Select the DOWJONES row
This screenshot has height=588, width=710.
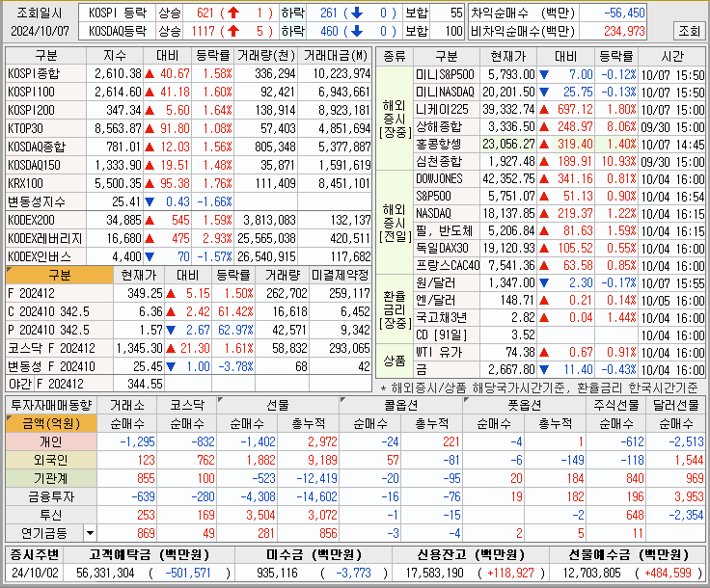[560, 179]
